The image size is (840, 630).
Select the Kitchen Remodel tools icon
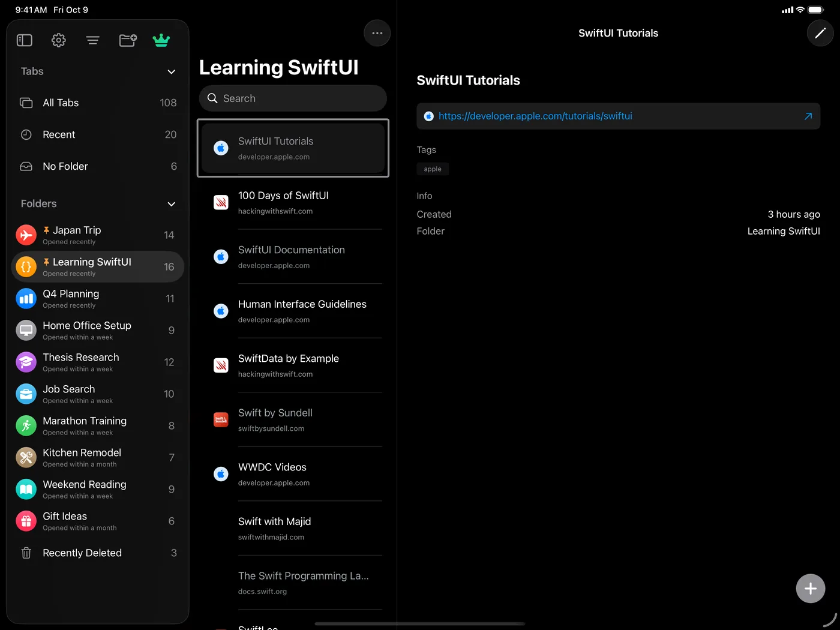26,458
